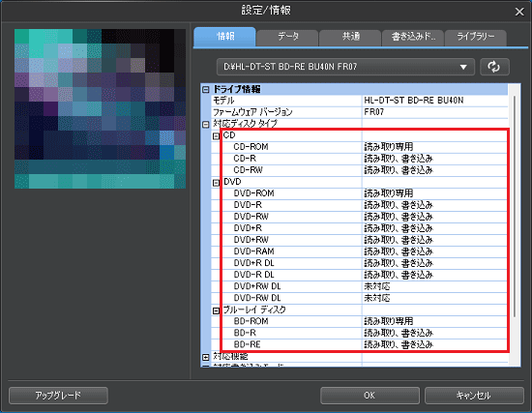Open the drive selection dropdown
532x413 pixels.
pyautogui.click(x=345, y=67)
